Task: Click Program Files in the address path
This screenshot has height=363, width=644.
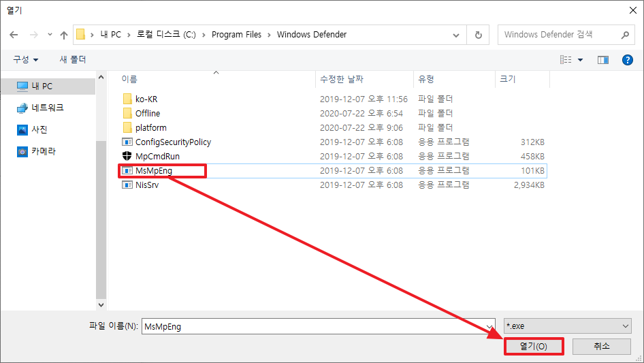Action: (x=237, y=35)
